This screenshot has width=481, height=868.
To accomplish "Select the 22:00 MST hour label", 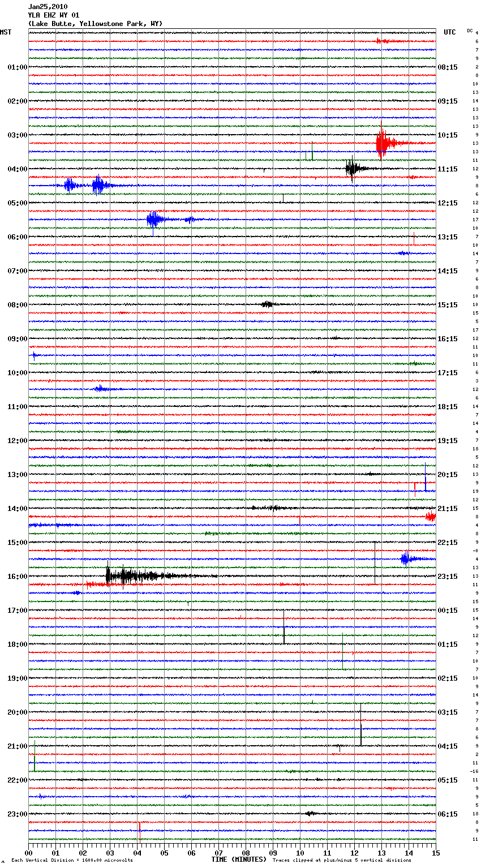I will 18,780.
